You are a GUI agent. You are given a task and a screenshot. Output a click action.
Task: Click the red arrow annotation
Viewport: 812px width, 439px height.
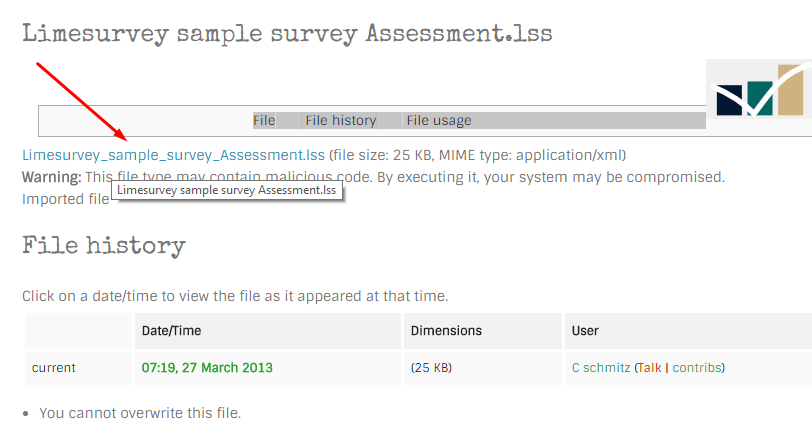pos(80,101)
